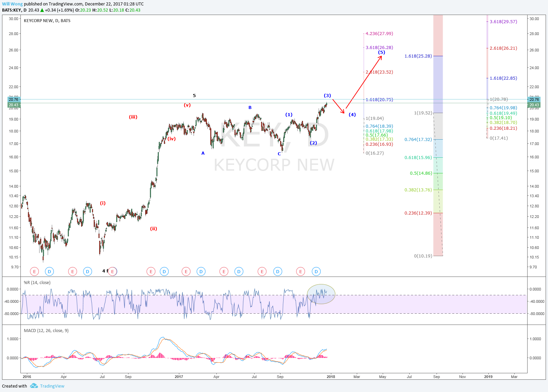This screenshot has width=548, height=392.
Task: Click the corrective wave C label
Action: pyautogui.click(x=279, y=154)
